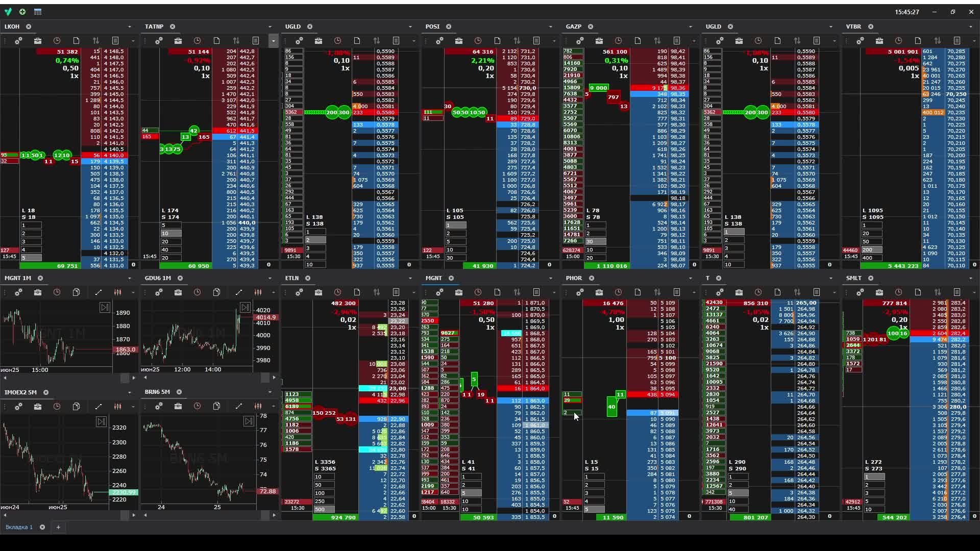980x551 pixels.
Task: Click briefcase icon in POSI panel
Action: tap(459, 41)
